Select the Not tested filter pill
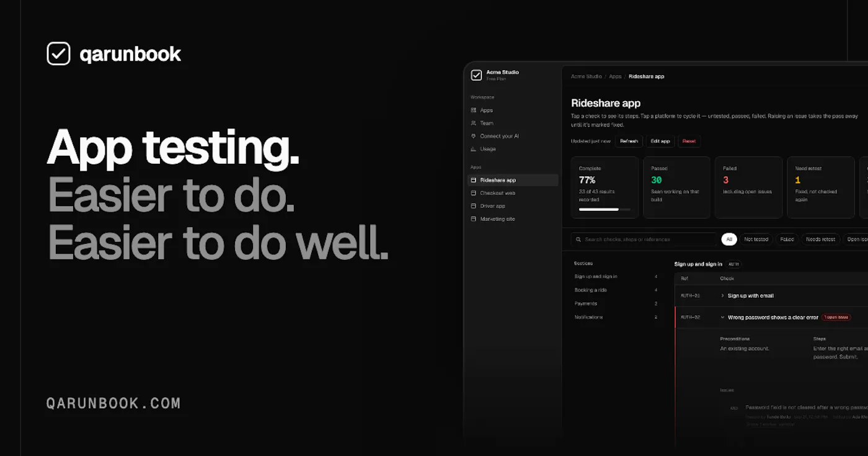 (x=756, y=239)
